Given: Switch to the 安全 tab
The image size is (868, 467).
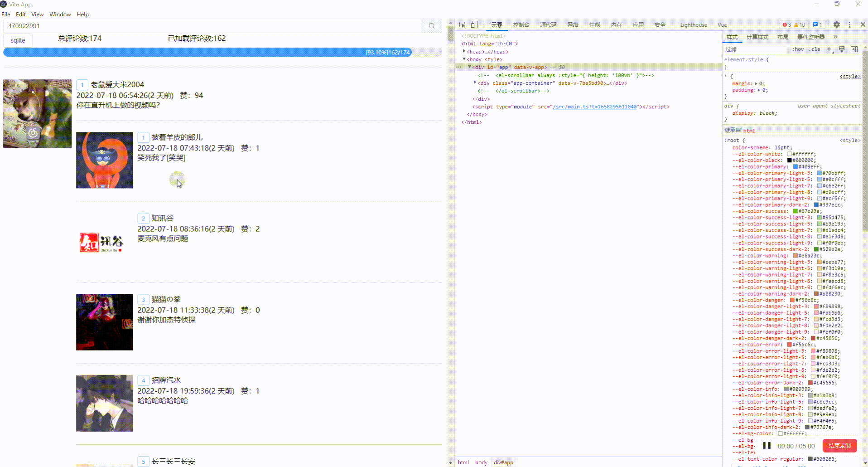Looking at the screenshot, I should pos(660,25).
